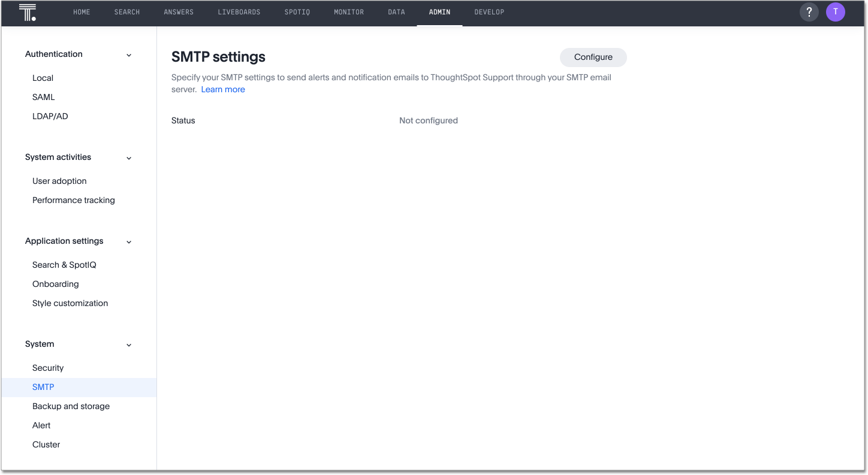This screenshot has width=868, height=475.
Task: Open LDAP/AD settings
Action: click(x=50, y=116)
